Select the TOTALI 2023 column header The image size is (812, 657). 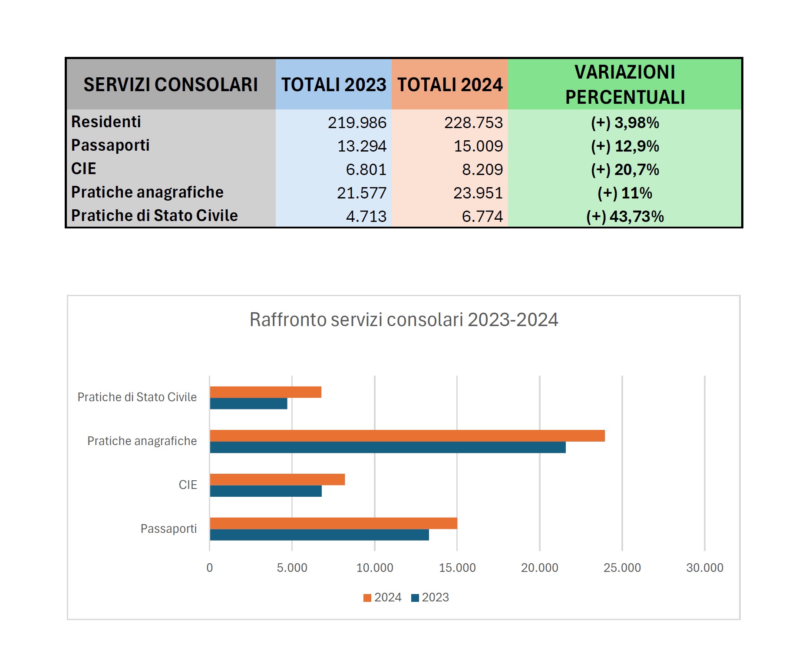pos(333,84)
